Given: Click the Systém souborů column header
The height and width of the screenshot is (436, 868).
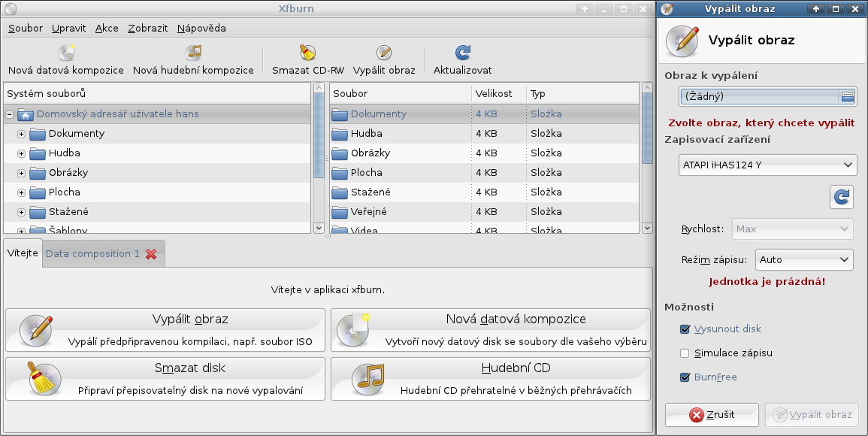Looking at the screenshot, I should pos(157,94).
